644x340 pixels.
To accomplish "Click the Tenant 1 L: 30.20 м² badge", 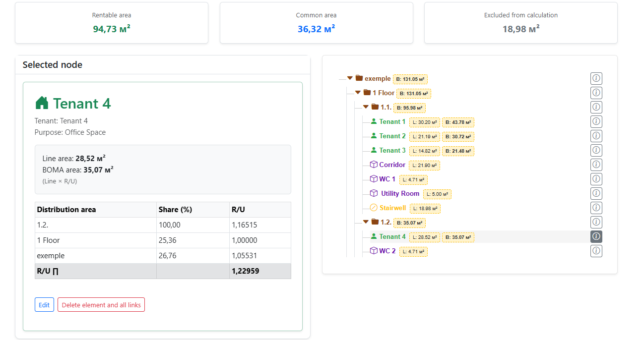I will pos(424,122).
